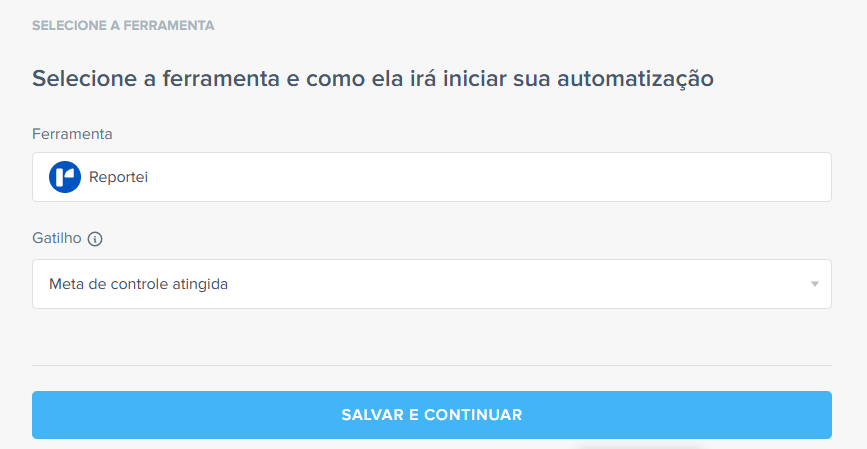This screenshot has height=449, width=867.
Task: Click the word "SALVAR" on the blue button
Action: (x=372, y=415)
